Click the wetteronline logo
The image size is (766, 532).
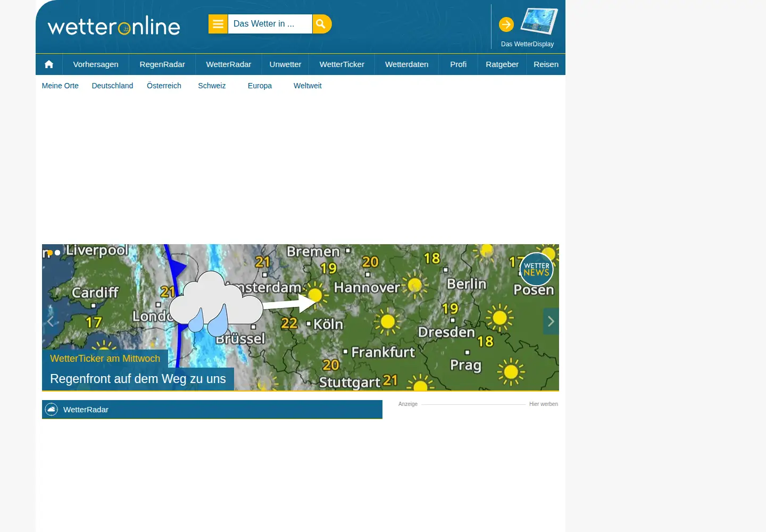click(114, 26)
